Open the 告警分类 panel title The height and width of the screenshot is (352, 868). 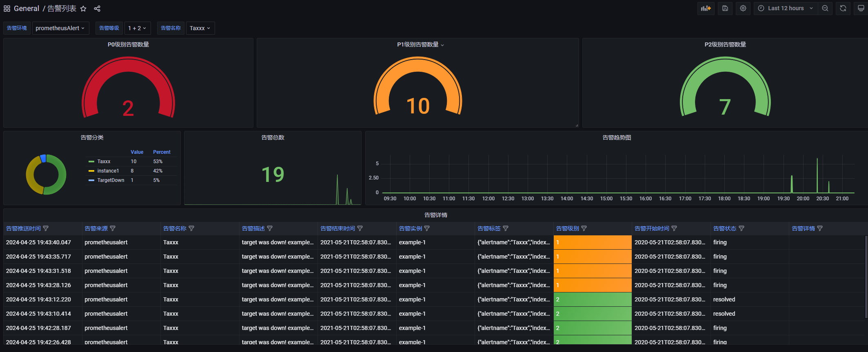click(92, 137)
